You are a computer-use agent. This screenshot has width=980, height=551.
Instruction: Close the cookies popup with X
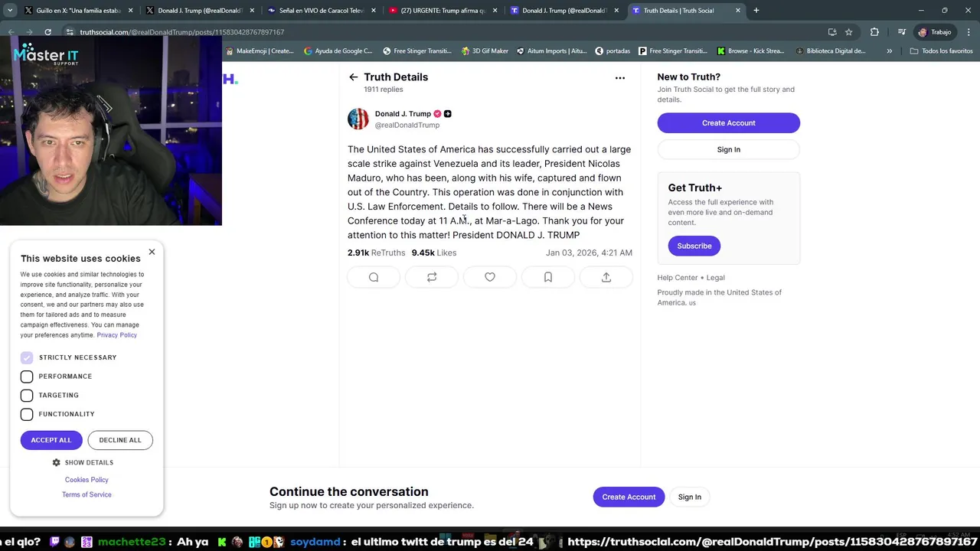[x=152, y=252]
